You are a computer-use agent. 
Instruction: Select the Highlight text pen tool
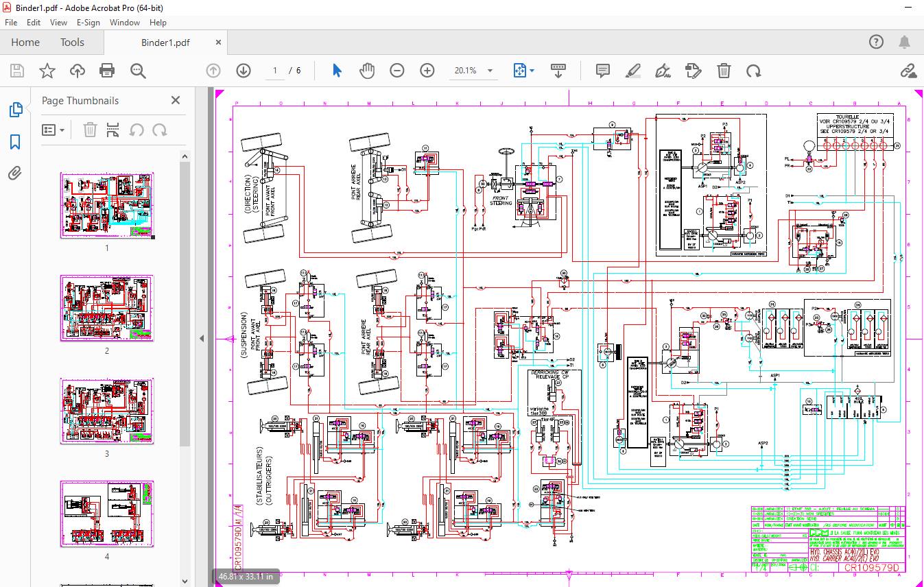point(632,71)
